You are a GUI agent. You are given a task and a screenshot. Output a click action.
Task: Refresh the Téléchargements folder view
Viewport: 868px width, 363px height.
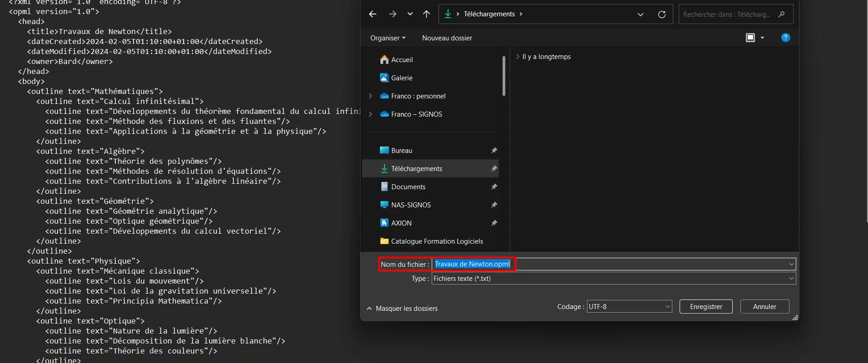click(x=662, y=15)
